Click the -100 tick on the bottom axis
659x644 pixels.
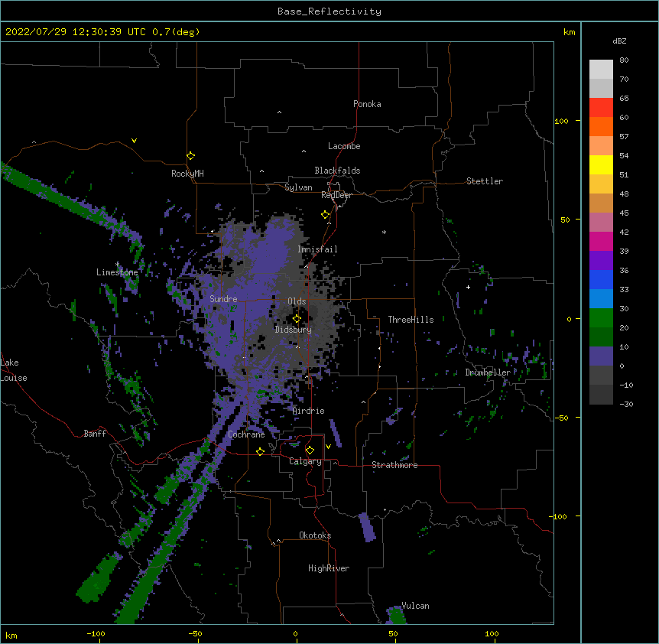coord(96,633)
